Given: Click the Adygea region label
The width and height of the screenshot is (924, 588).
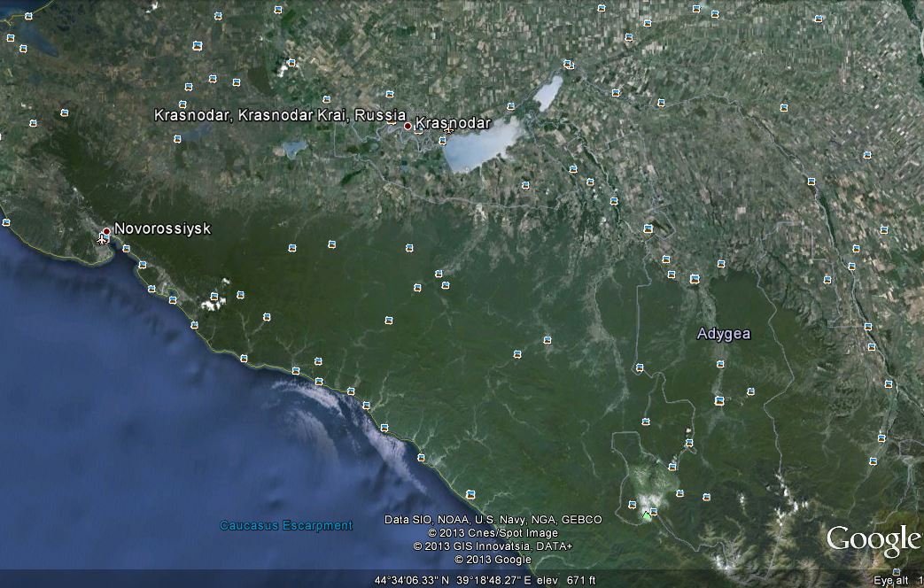Looking at the screenshot, I should (x=724, y=334).
